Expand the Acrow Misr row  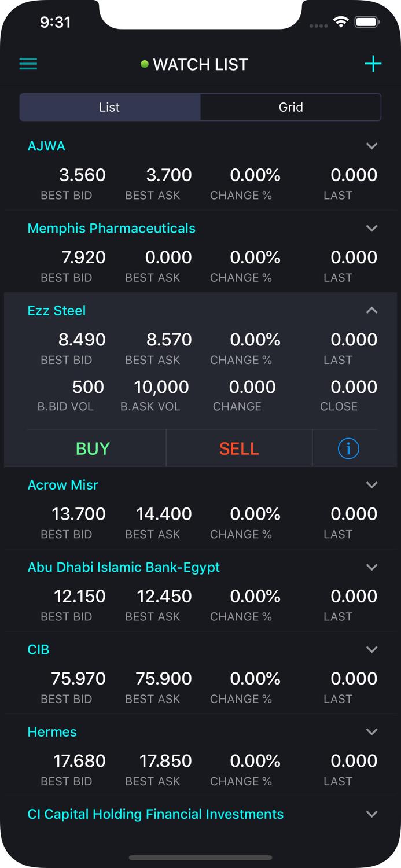[x=372, y=485]
